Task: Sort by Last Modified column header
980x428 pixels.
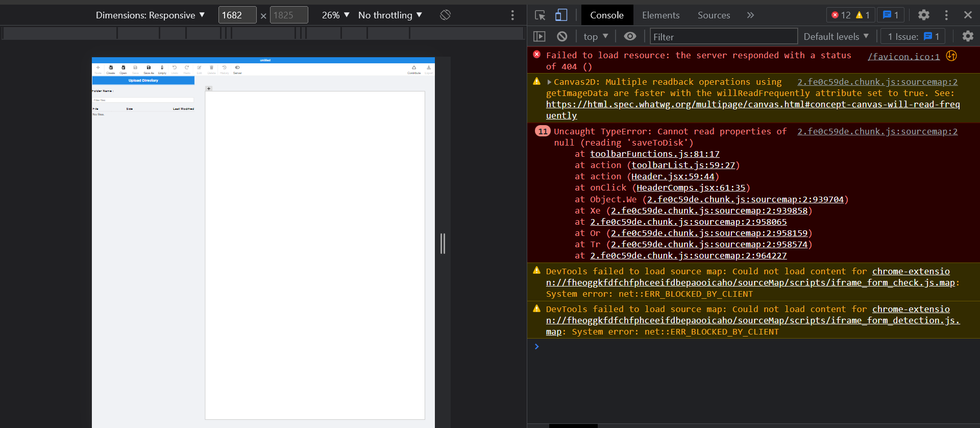Action: [183, 109]
